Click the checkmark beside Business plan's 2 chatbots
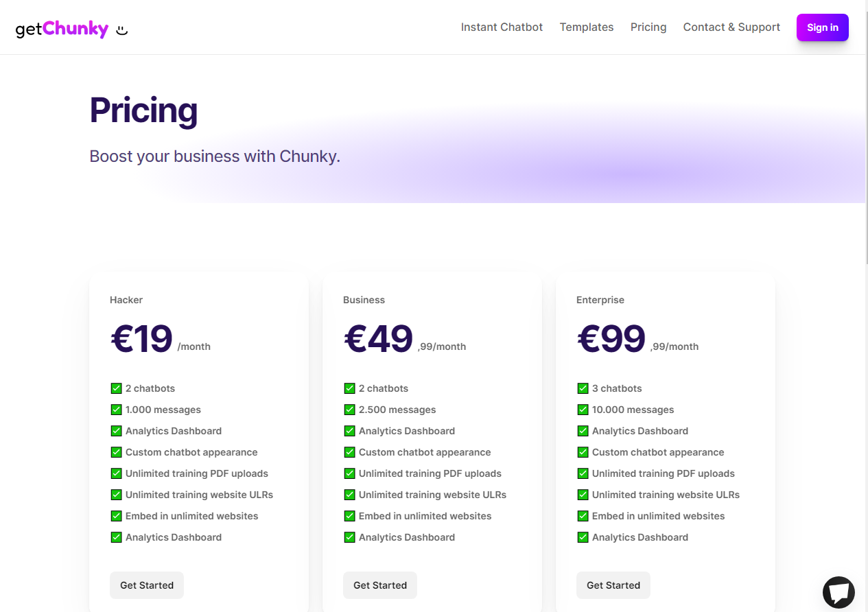The image size is (868, 612). (x=349, y=388)
